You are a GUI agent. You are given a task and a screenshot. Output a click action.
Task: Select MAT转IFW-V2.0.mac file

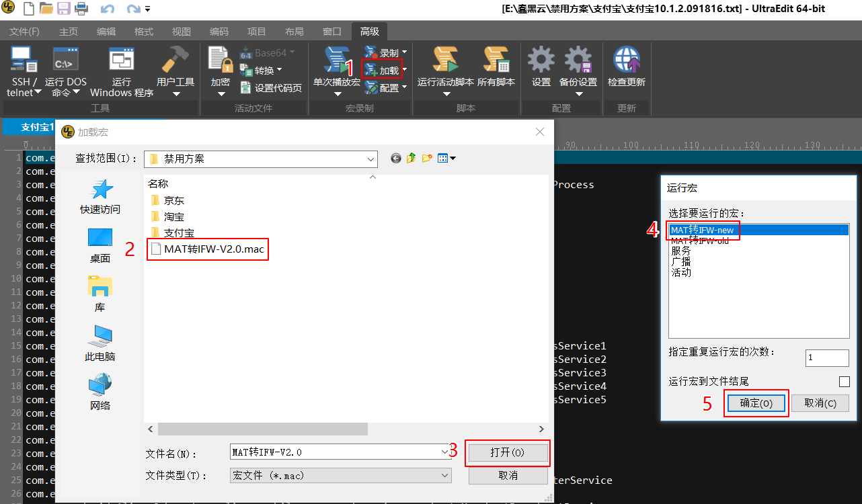pyautogui.click(x=214, y=249)
